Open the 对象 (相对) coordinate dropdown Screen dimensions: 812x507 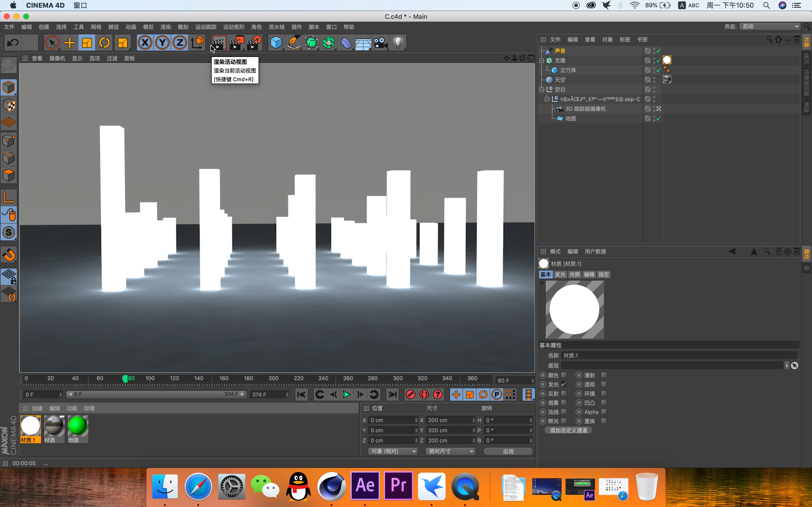tap(393, 451)
